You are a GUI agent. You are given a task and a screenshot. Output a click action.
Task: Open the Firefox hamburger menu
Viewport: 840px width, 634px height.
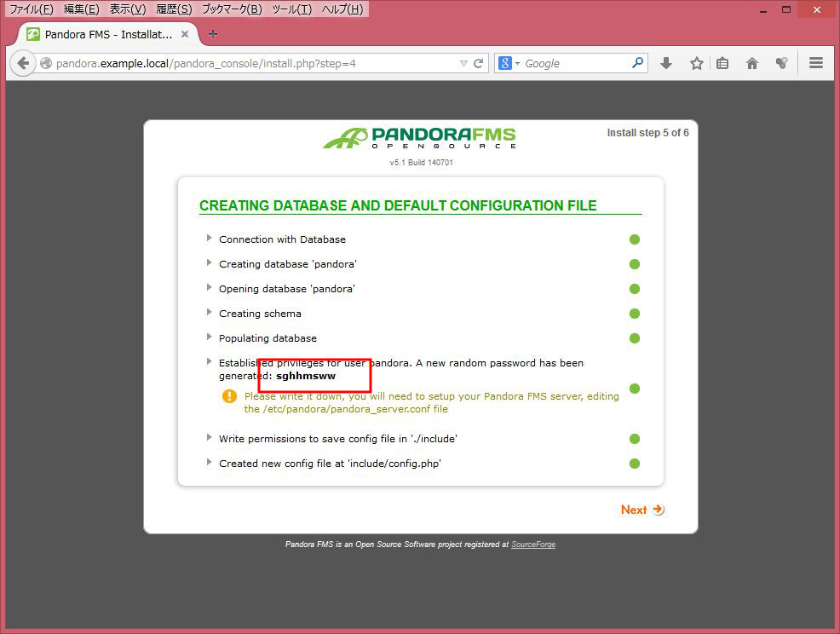click(x=816, y=63)
